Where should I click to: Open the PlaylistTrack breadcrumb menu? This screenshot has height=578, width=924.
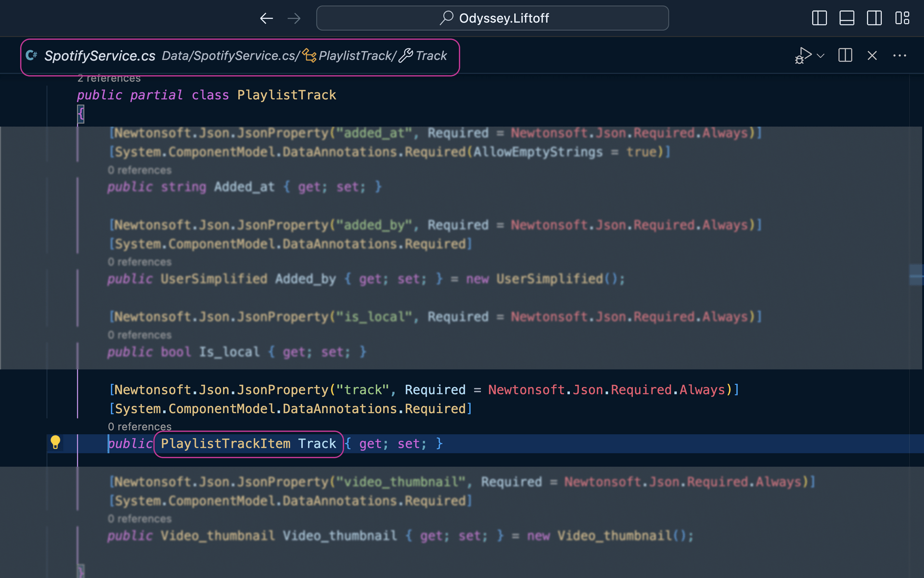tap(356, 55)
